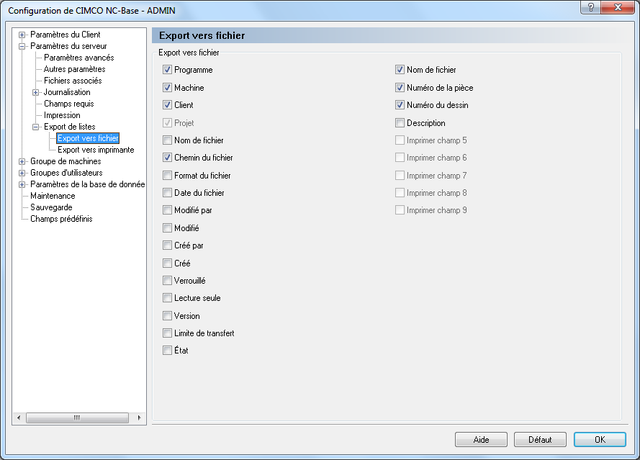Expand the Paramètres du Client node
Screen dimensions: 640x460
point(22,35)
